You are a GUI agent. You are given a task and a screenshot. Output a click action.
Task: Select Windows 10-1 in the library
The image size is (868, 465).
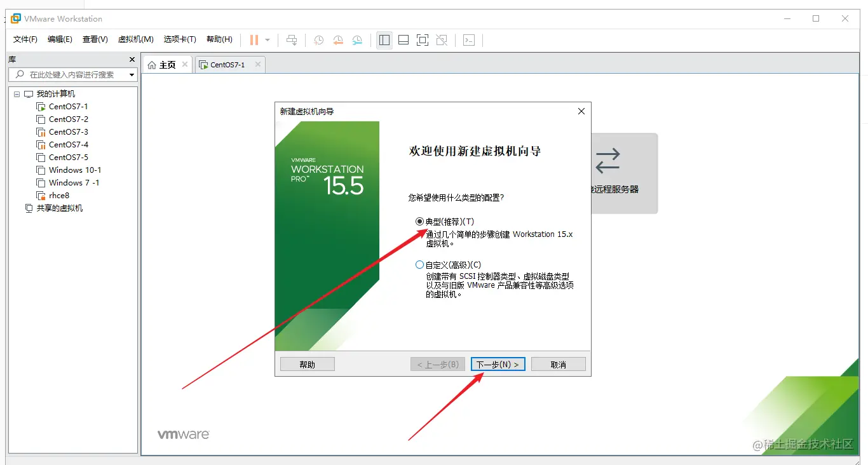pos(75,170)
